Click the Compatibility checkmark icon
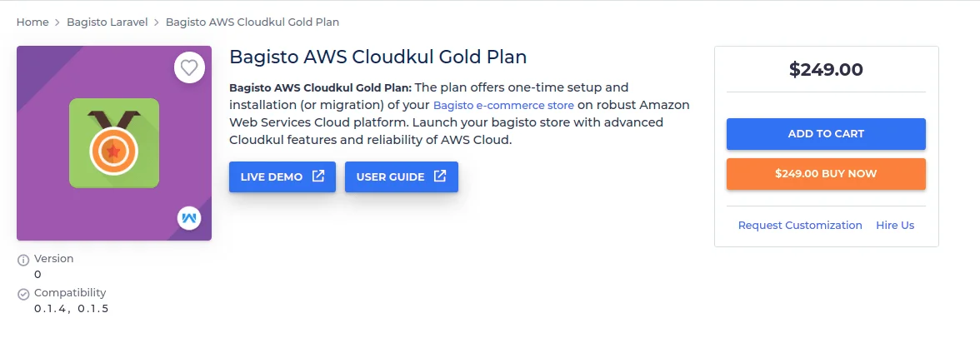 pos(23,294)
